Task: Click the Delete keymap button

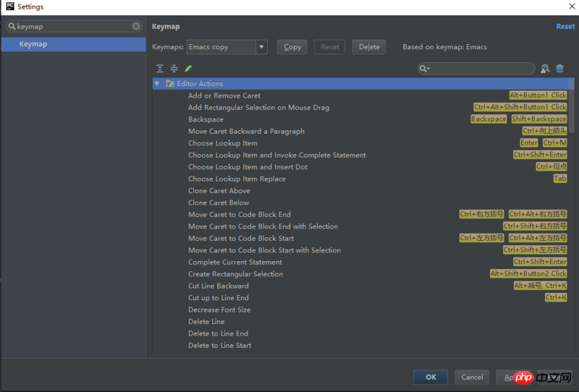Action: [369, 47]
